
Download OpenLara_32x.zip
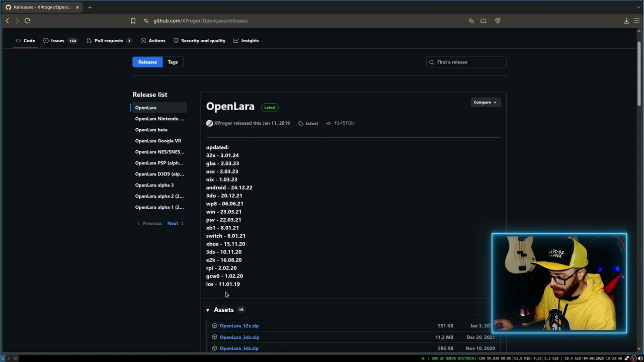pyautogui.click(x=239, y=326)
